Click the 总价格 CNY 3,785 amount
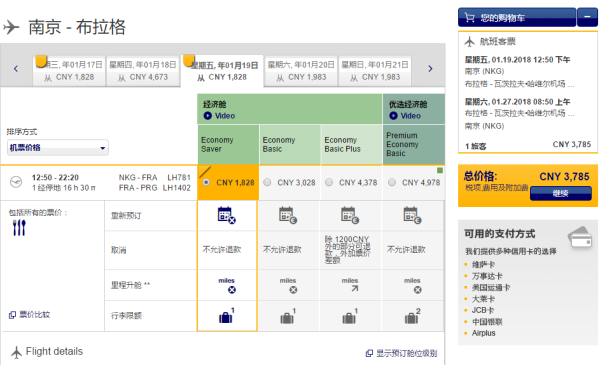Screen dimensions: 600x365 [564, 177]
